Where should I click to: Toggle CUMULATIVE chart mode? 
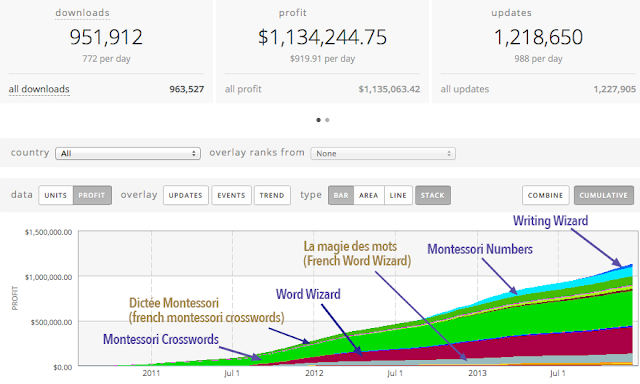pyautogui.click(x=604, y=195)
